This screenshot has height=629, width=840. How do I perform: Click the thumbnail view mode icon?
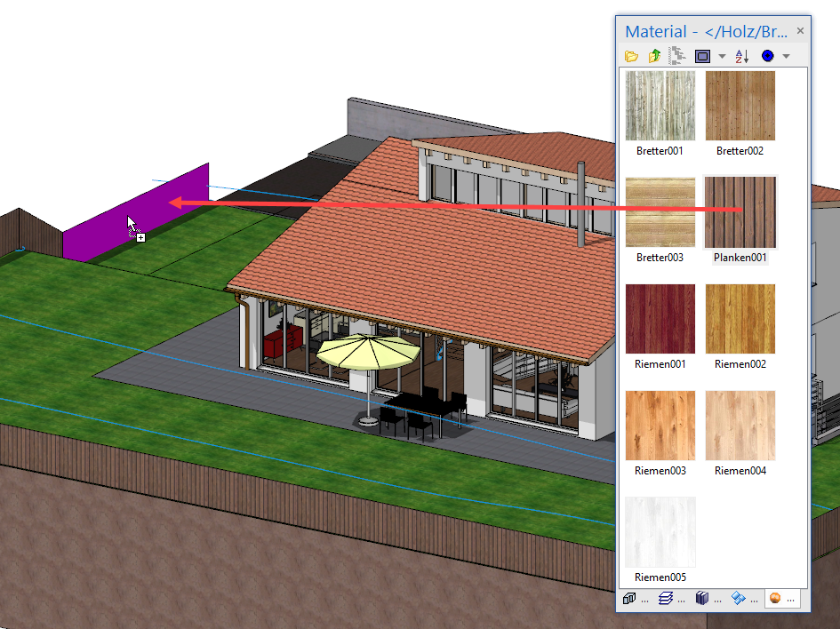tap(702, 56)
